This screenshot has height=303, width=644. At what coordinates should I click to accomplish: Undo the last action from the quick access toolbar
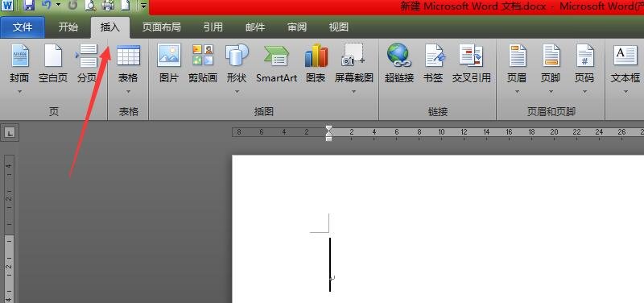47,5
